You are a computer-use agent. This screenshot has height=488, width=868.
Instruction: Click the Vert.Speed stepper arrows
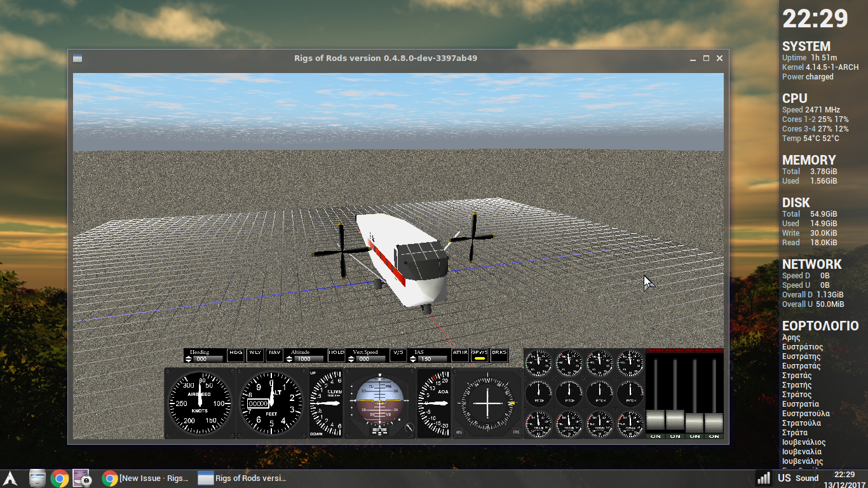click(x=351, y=359)
